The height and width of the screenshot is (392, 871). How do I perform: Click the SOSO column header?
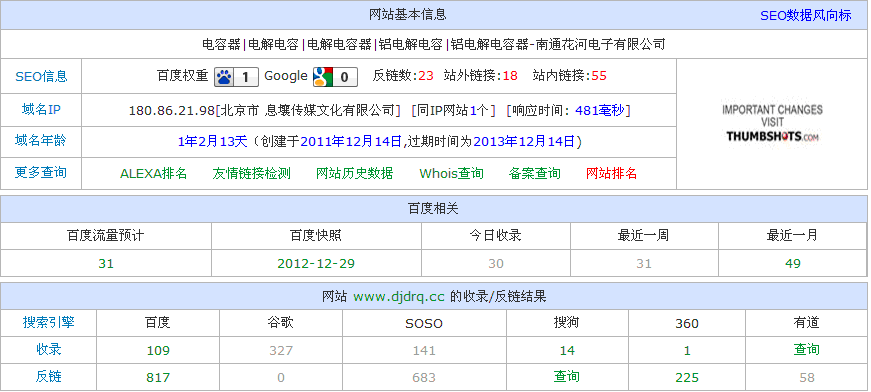(x=424, y=323)
